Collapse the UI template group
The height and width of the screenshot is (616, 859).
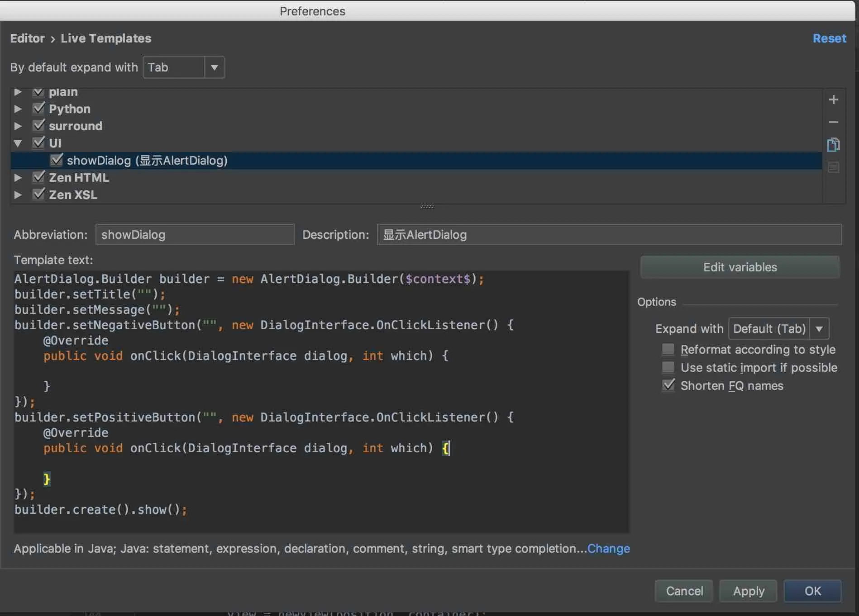pyautogui.click(x=18, y=143)
